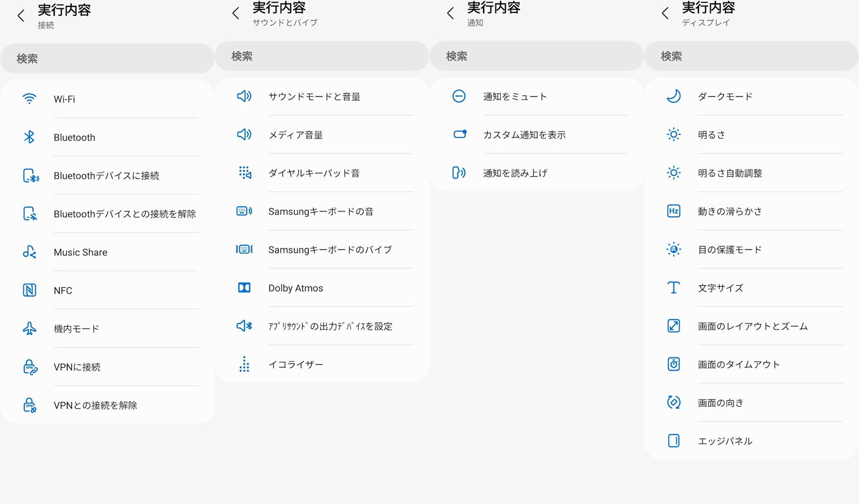
Task: Tap the Bluetooth symbol icon
Action: click(x=30, y=137)
